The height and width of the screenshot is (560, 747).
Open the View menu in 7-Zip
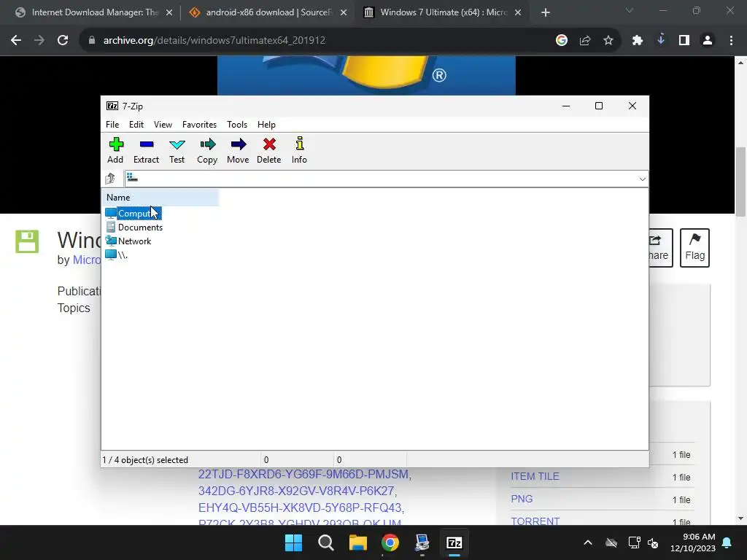[163, 124]
